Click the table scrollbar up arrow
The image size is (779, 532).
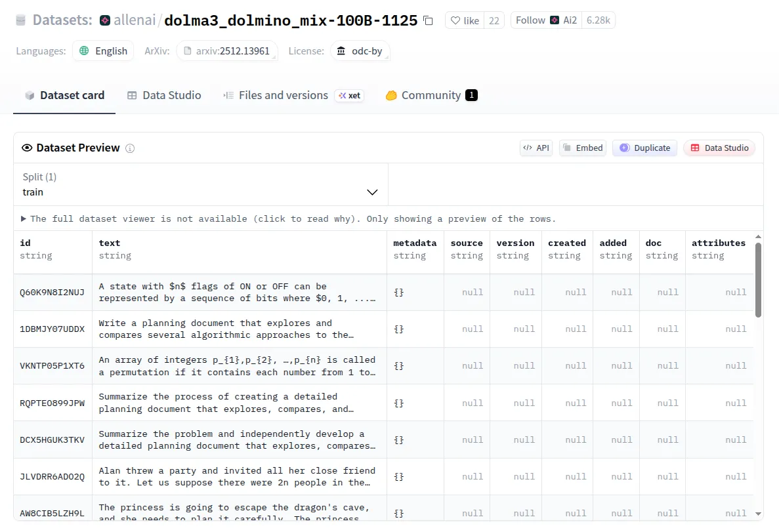(758, 236)
